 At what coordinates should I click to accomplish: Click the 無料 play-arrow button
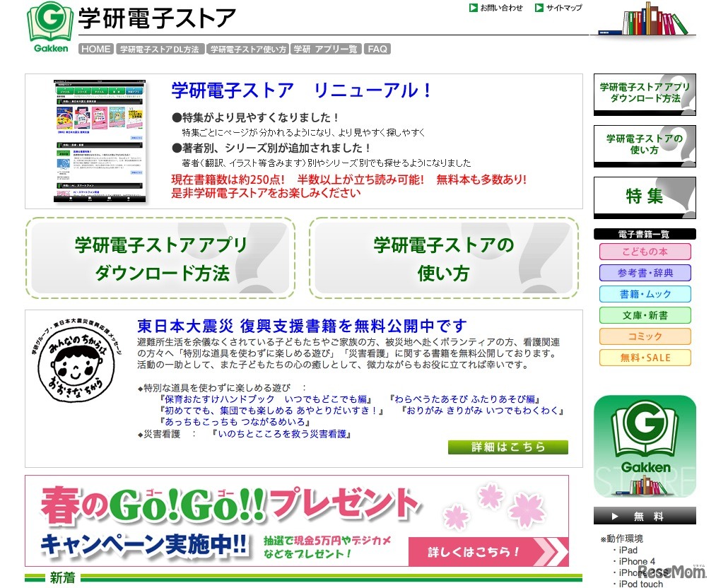645,516
